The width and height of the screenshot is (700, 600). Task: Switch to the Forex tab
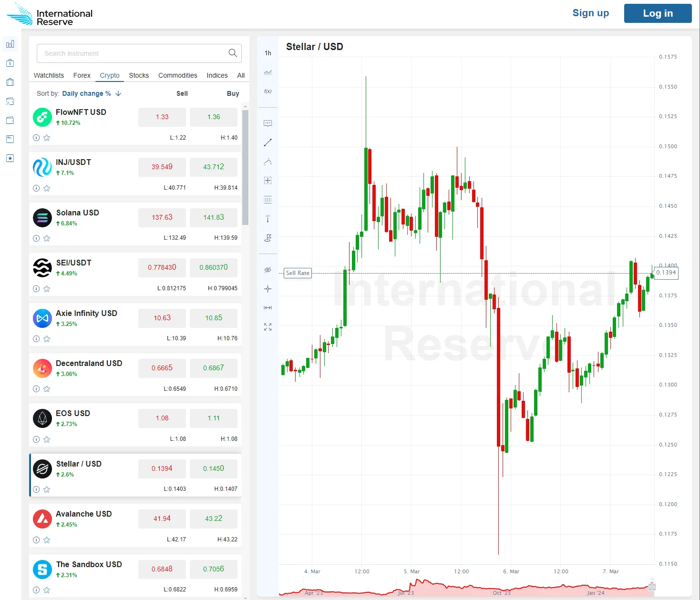(82, 75)
